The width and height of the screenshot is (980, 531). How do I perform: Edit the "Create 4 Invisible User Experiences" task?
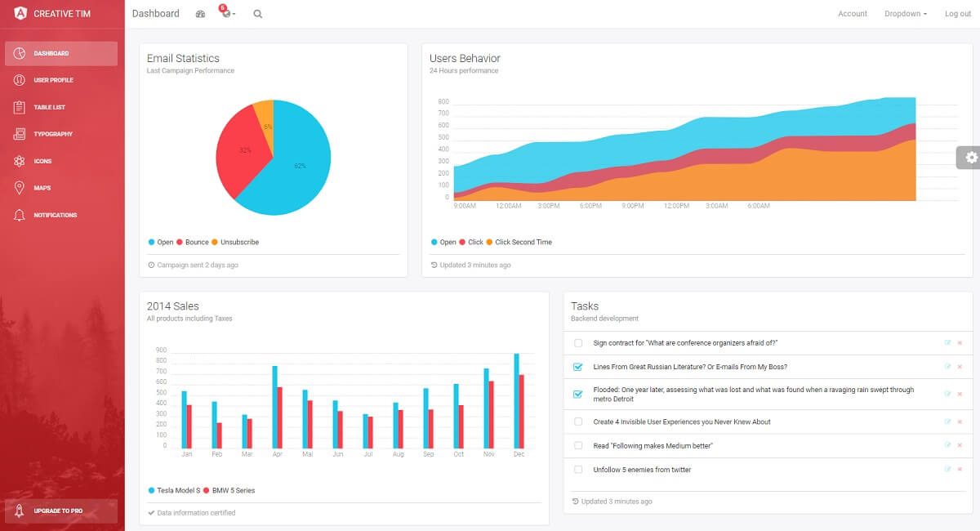(947, 422)
